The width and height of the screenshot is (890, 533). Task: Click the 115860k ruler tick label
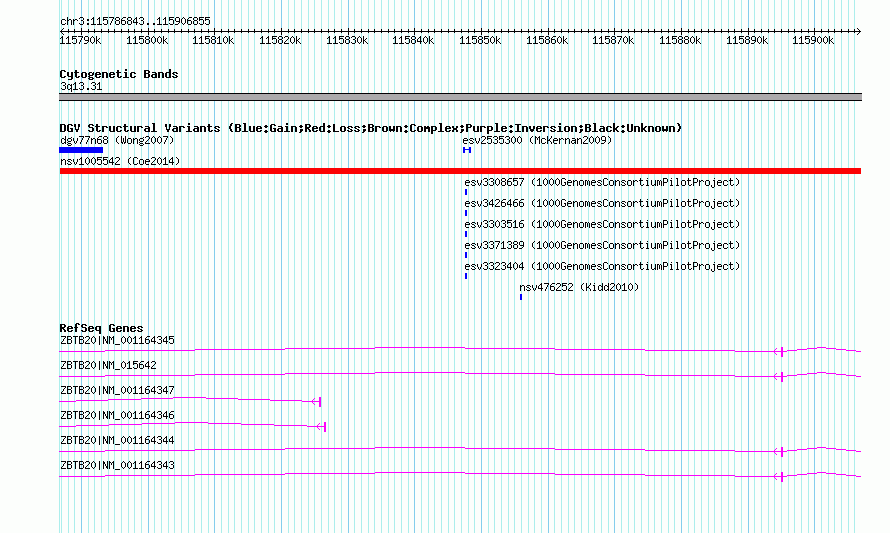pos(547,40)
